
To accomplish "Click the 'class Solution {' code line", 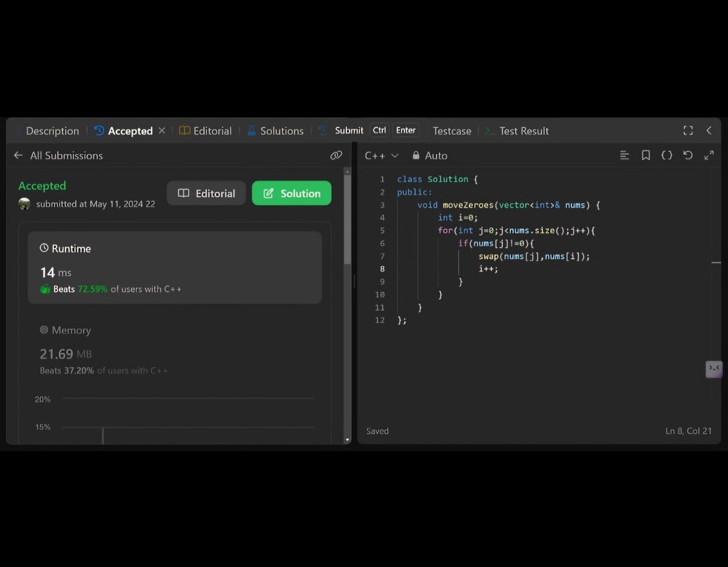I will point(437,179).
